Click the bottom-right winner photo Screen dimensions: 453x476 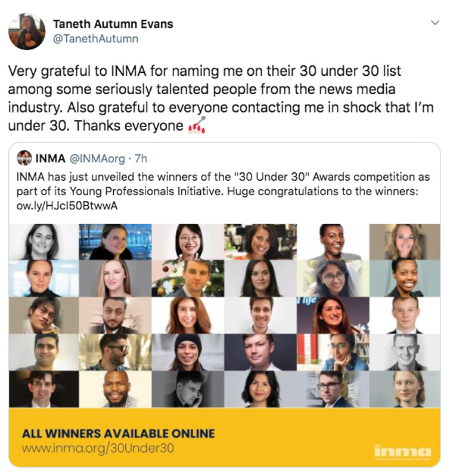[405, 389]
